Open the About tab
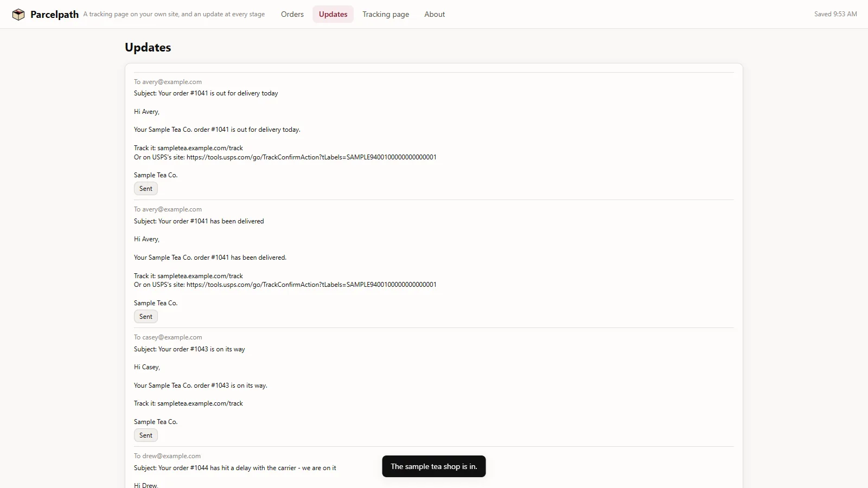 435,14
